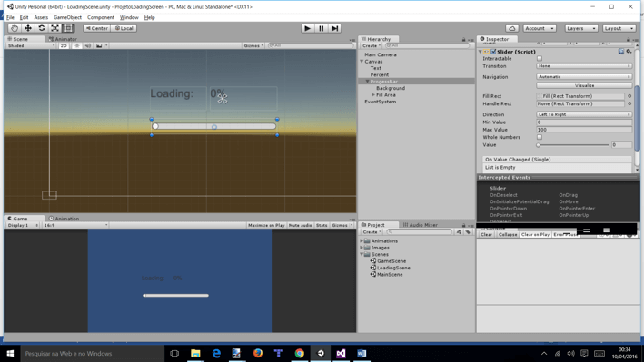The height and width of the screenshot is (362, 644).
Task: Open Direction dropdown
Action: pyautogui.click(x=584, y=114)
